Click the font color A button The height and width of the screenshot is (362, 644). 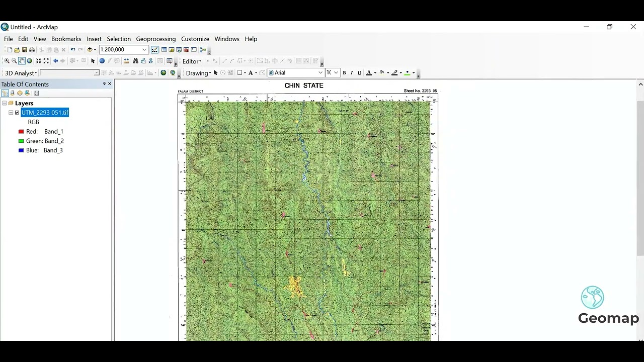click(x=369, y=73)
